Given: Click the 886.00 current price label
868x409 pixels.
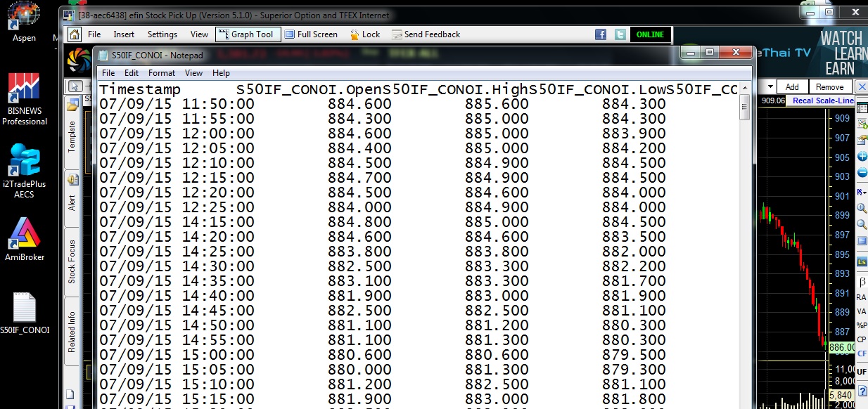Looking at the screenshot, I should point(841,347).
